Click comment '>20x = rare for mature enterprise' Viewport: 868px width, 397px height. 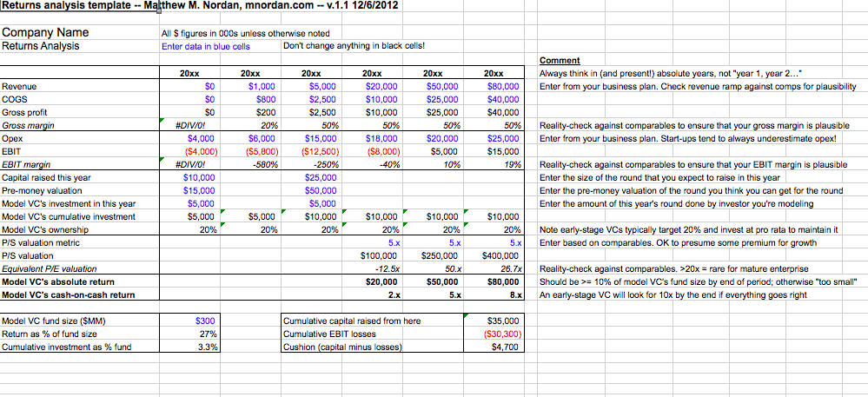click(x=746, y=269)
